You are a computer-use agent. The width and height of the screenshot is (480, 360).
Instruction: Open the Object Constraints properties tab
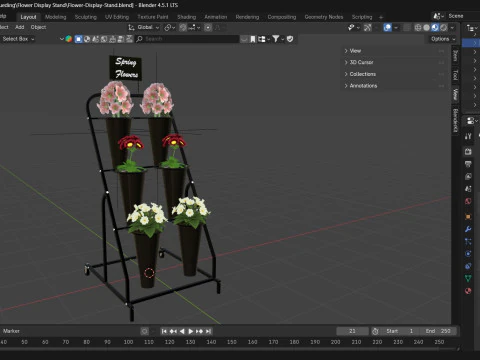(468, 266)
